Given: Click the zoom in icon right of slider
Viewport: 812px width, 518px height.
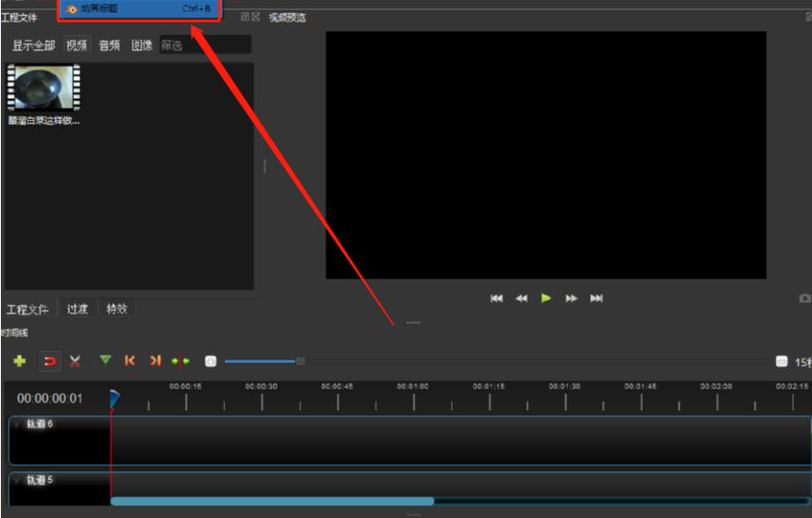Looking at the screenshot, I should (x=781, y=361).
